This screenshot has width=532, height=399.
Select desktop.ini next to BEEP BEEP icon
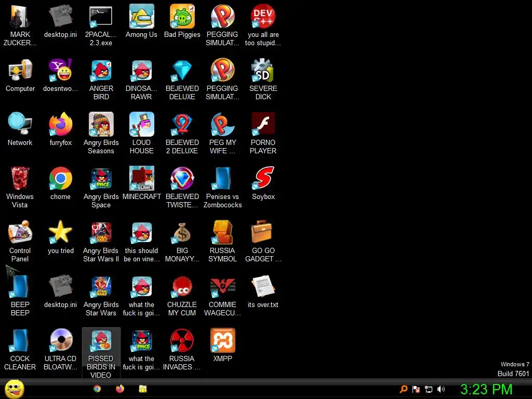(x=60, y=291)
